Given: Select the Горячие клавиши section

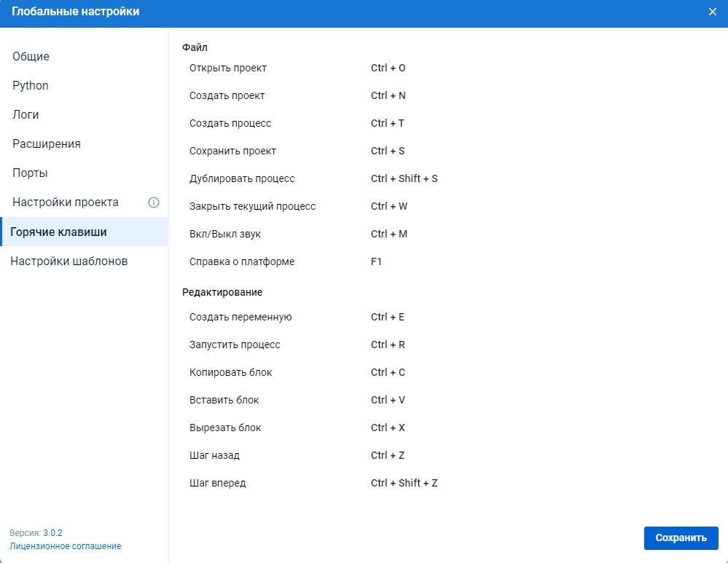Looking at the screenshot, I should [x=84, y=232].
